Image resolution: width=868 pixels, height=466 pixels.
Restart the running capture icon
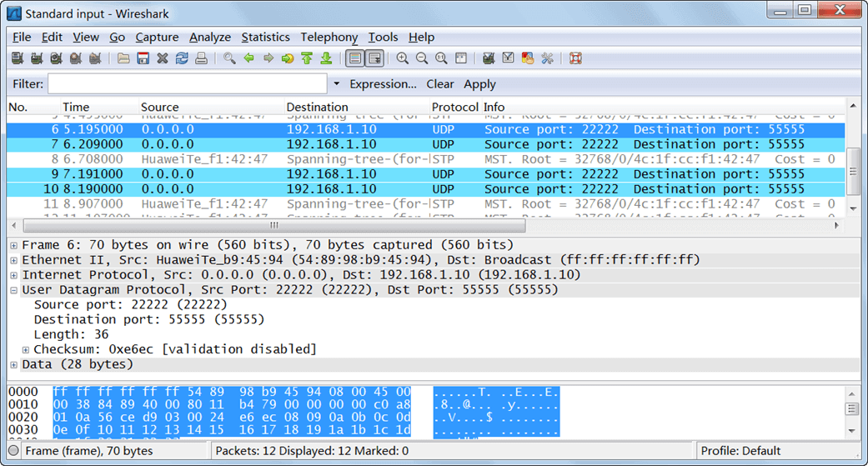point(95,58)
